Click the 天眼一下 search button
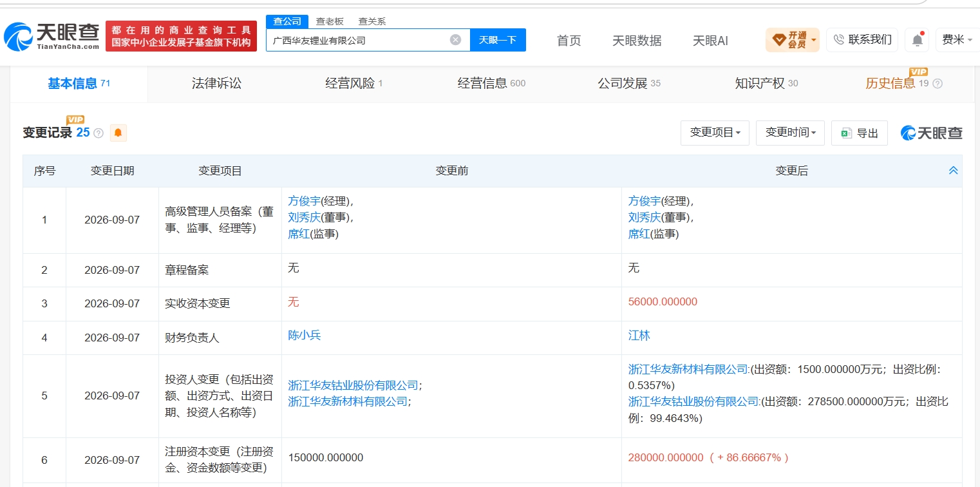Viewport: 980px width, 487px height. tap(498, 40)
